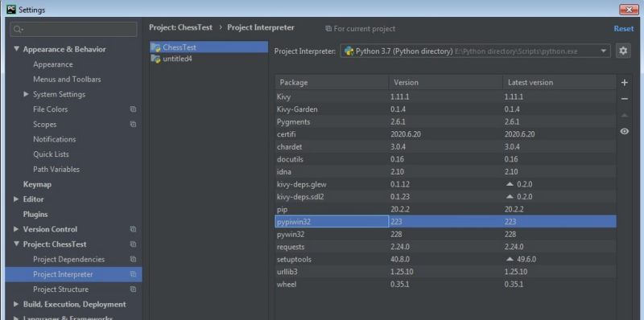The width and height of the screenshot is (644, 320).
Task: Sort by the Latest version column header
Action: 559,83
